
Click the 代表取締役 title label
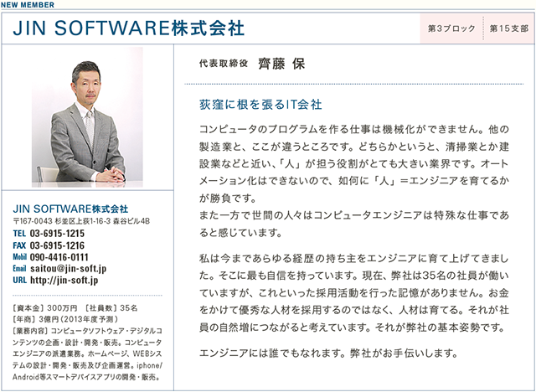click(x=224, y=64)
